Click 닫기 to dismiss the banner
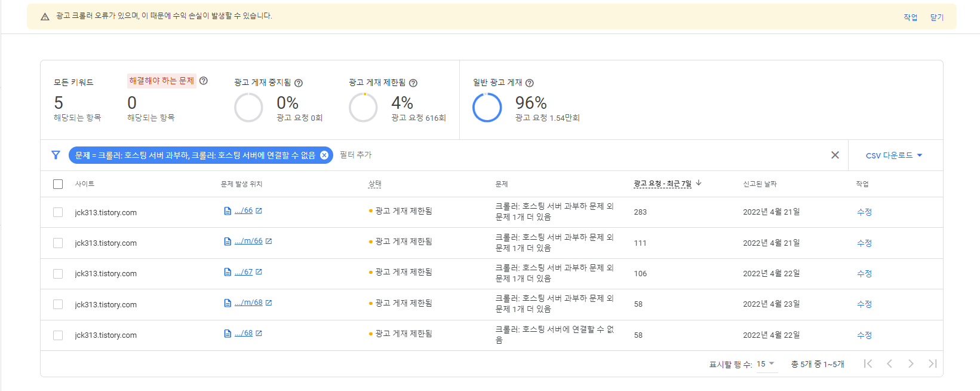 937,17
